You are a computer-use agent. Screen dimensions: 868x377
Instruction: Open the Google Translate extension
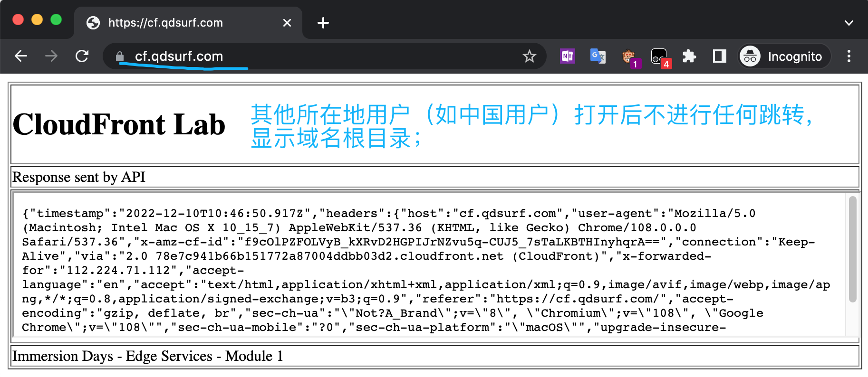[x=598, y=56]
